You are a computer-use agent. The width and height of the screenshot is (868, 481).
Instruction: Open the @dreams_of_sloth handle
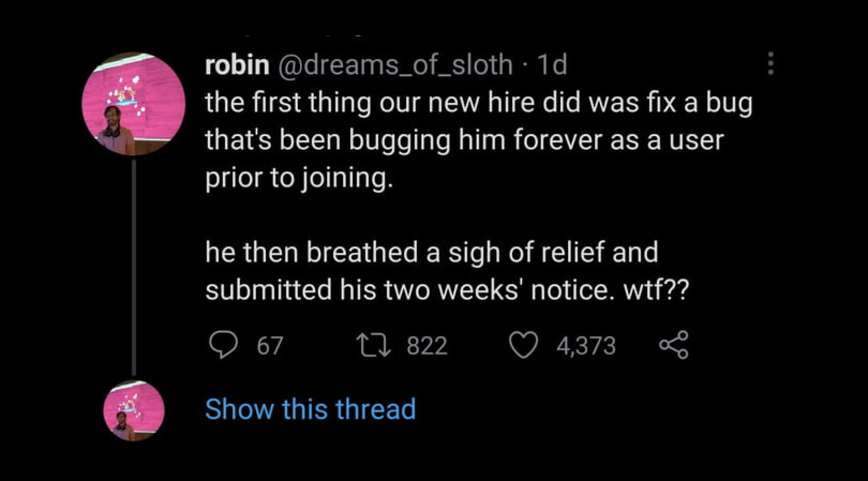click(x=393, y=65)
